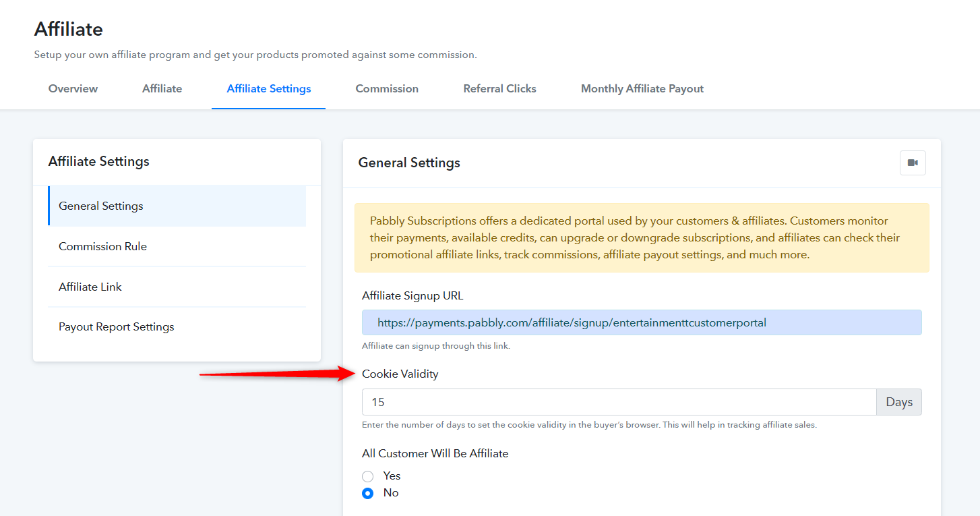The image size is (980, 516).
Task: View the Monthly Affiliate Payout tab
Action: [x=642, y=88]
